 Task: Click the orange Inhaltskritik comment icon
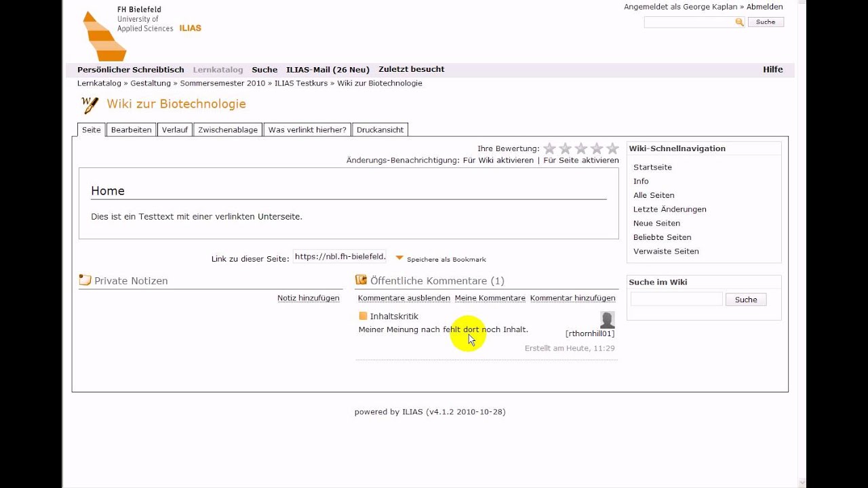point(363,316)
